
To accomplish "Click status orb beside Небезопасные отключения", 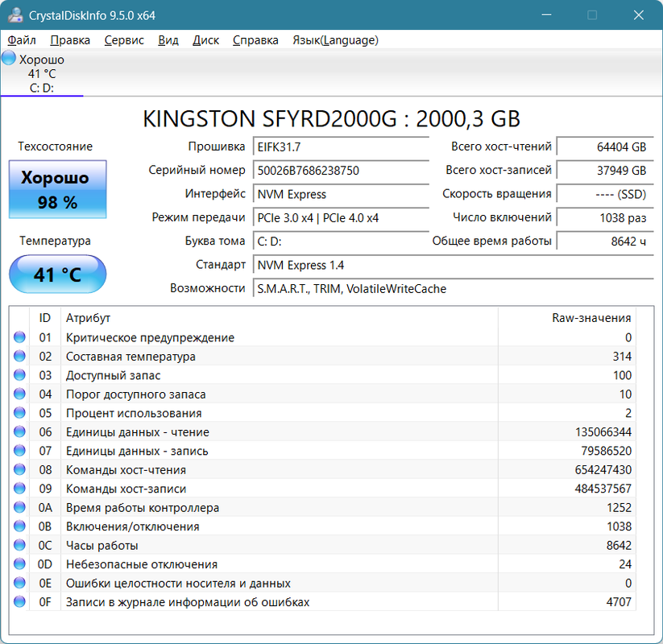I will [x=19, y=564].
